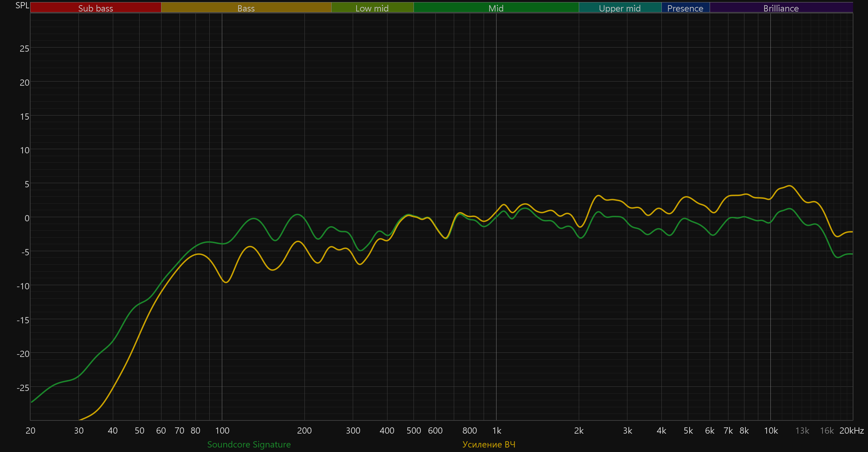868x452 pixels.
Task: Click the SPL axis label
Action: pyautogui.click(x=22, y=6)
